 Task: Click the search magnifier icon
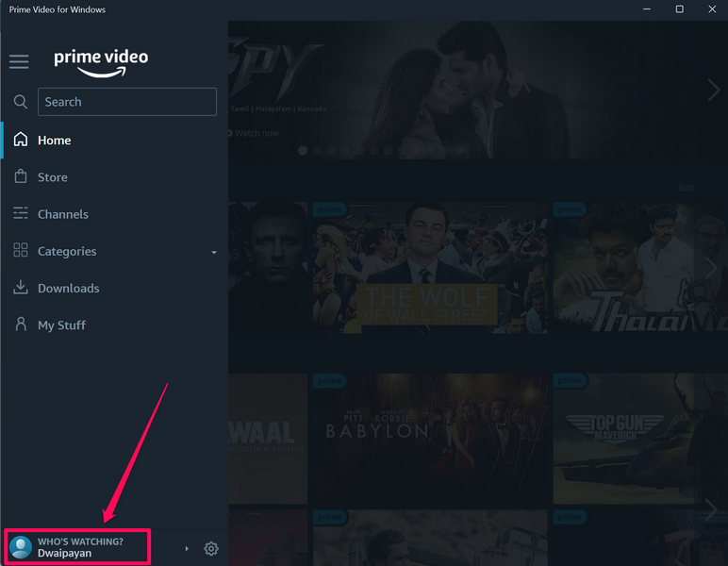21,102
